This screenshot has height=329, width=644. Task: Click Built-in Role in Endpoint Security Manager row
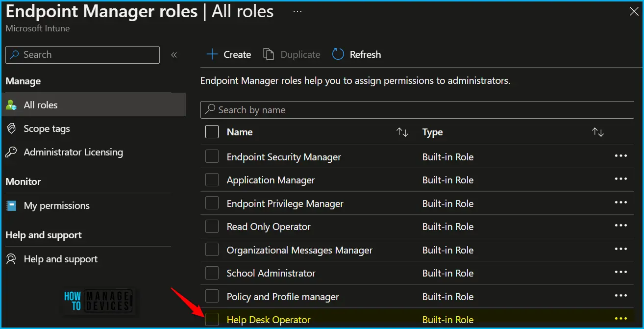click(448, 157)
